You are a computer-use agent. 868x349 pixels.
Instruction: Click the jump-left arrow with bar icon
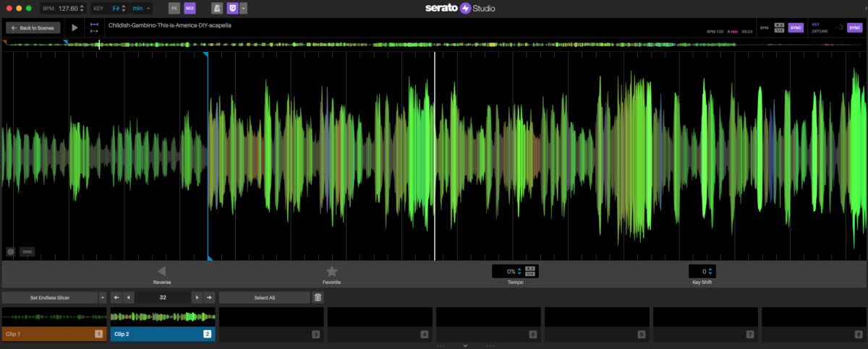click(x=116, y=298)
